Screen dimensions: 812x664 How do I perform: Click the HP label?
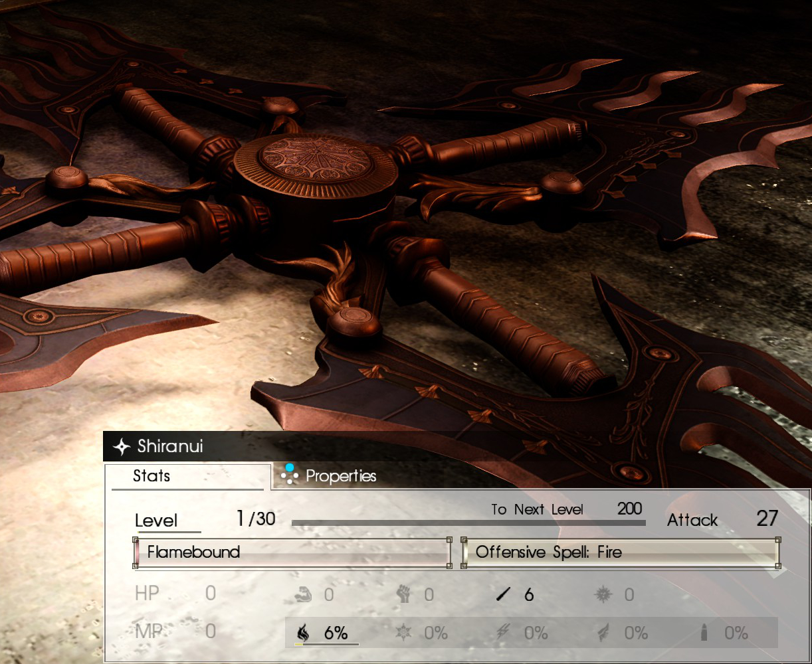tap(147, 593)
